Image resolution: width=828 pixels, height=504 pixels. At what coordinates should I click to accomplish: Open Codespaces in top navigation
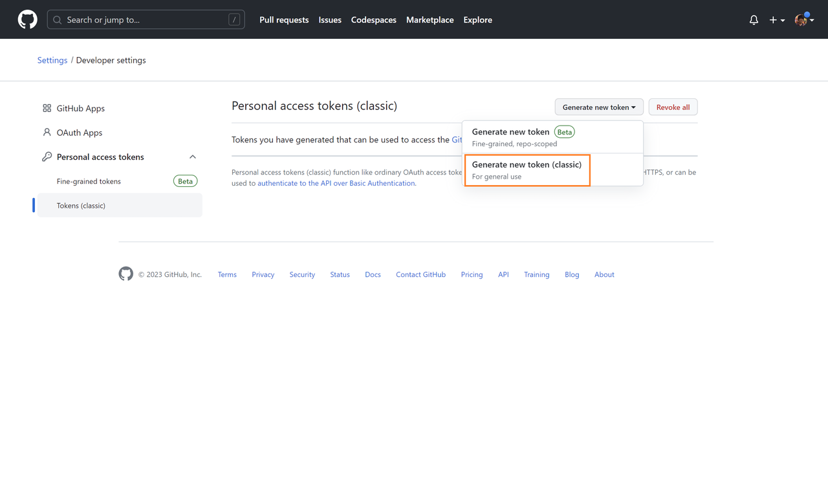(374, 20)
